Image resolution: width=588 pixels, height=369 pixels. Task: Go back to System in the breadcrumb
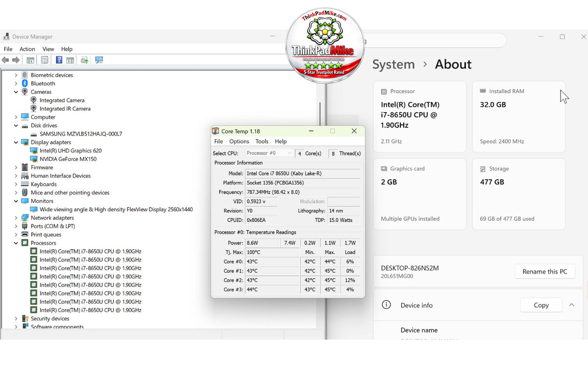[x=393, y=64]
